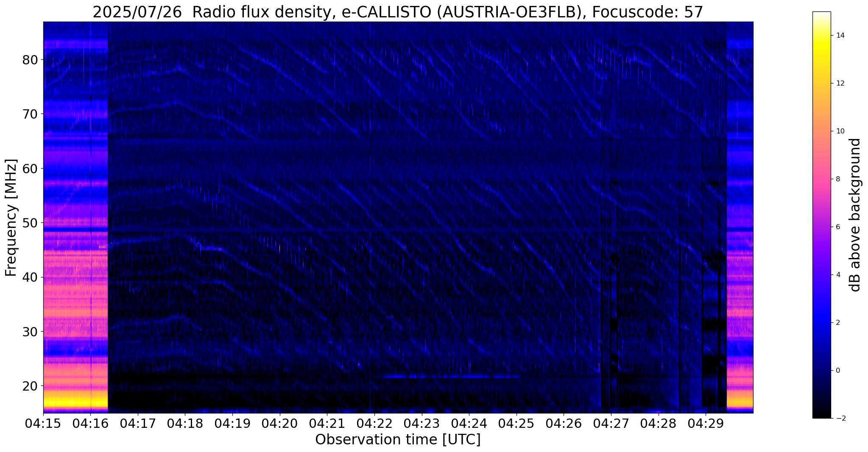
Task: Click the 60 MHz frequency tick label
Action: [x=30, y=169]
